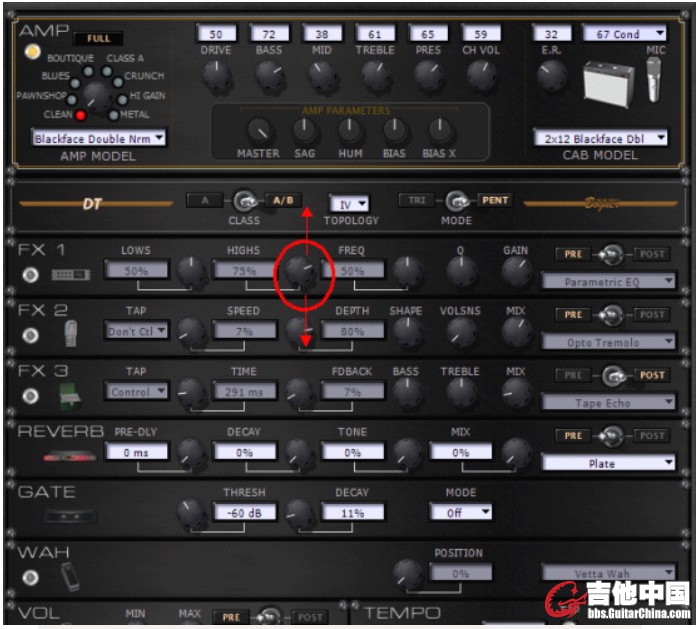Click the FX 2 VOLSNS knob

[x=461, y=332]
